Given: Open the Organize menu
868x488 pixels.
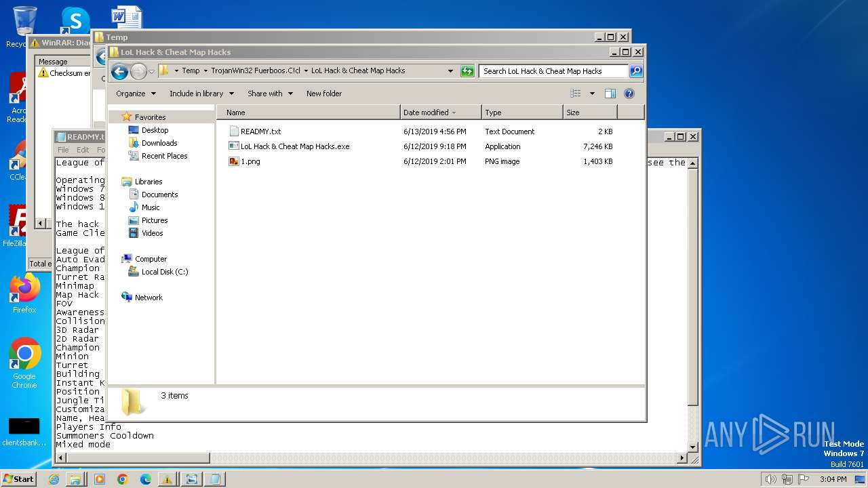Looking at the screenshot, I should pyautogui.click(x=136, y=94).
